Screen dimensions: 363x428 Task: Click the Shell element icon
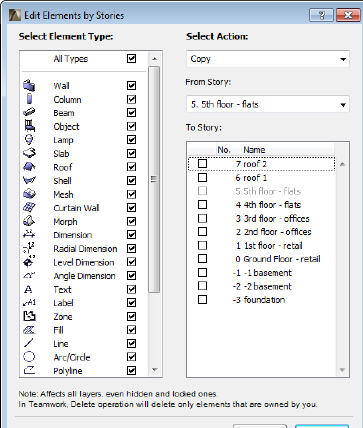click(x=29, y=180)
